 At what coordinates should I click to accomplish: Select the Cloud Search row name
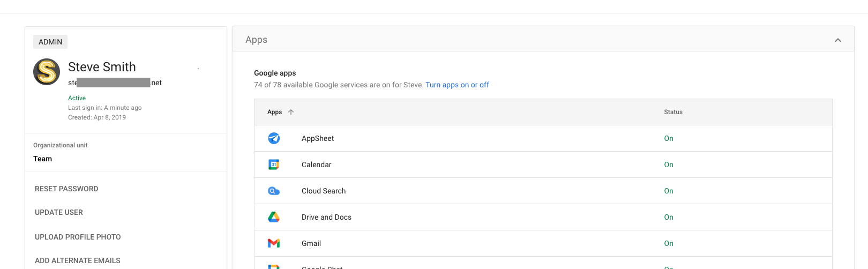[324, 191]
